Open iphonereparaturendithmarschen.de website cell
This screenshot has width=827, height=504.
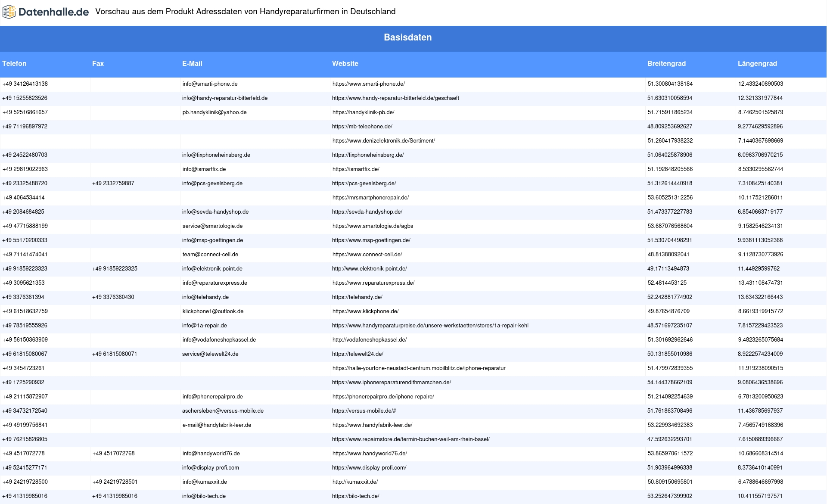point(392,383)
